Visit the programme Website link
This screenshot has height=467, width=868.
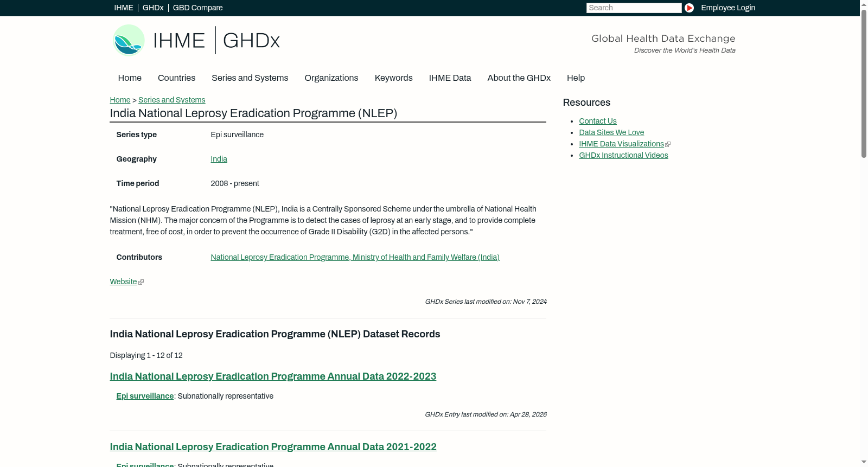(x=123, y=282)
